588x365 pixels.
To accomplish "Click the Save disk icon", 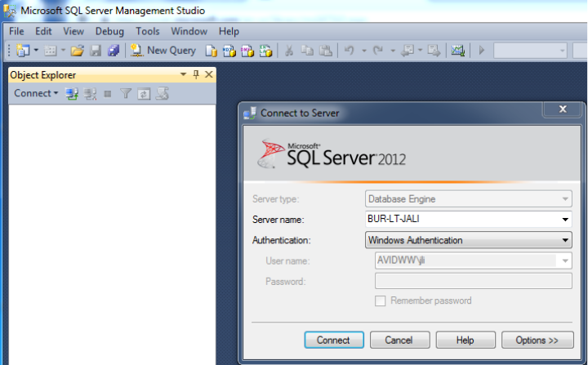I will (96, 51).
